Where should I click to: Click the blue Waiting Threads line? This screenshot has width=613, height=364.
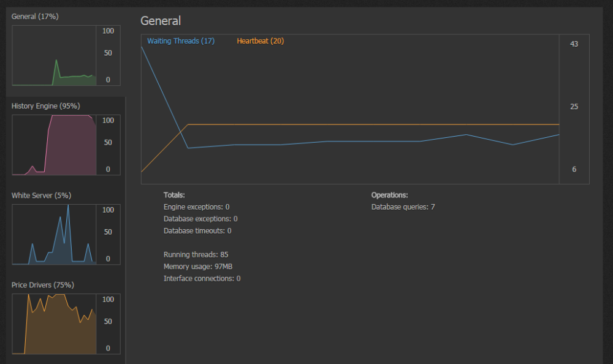click(373, 141)
